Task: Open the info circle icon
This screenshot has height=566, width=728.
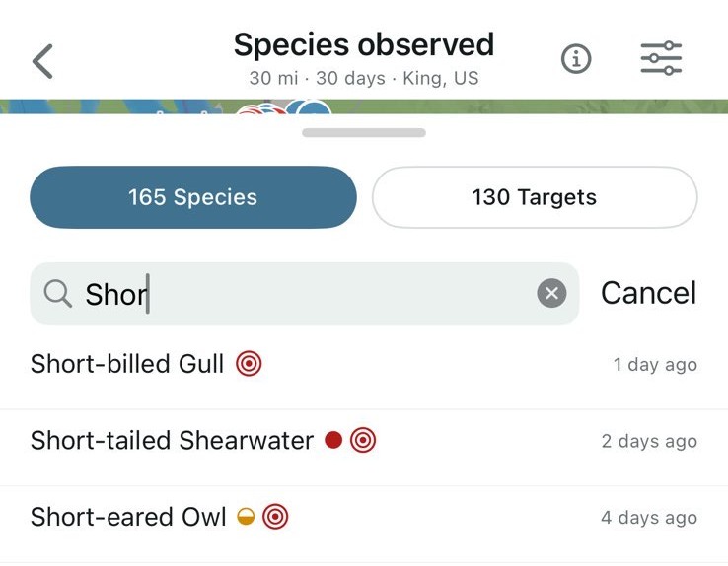Action: [576, 60]
